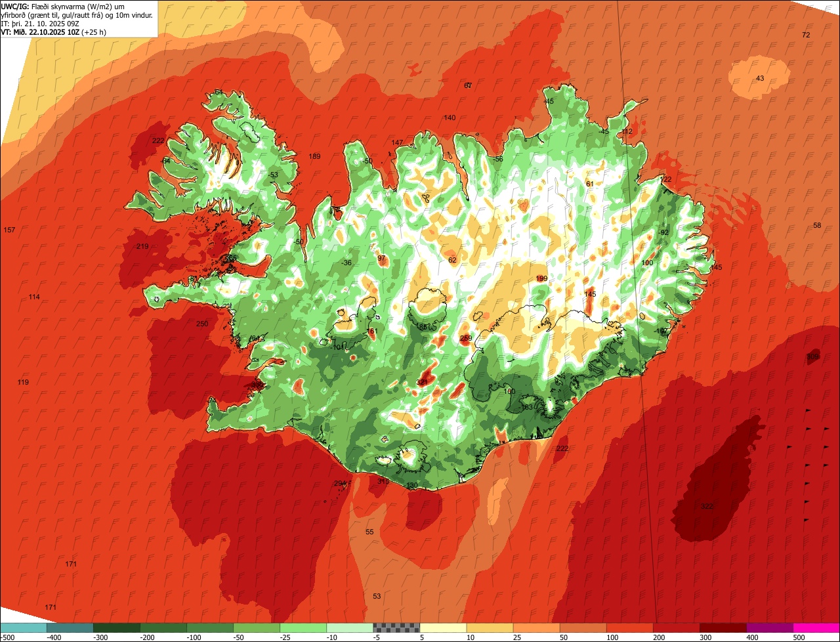The image size is (840, 642).
Task: Select the value 43 inside the light orange patch
Action: [x=760, y=78]
